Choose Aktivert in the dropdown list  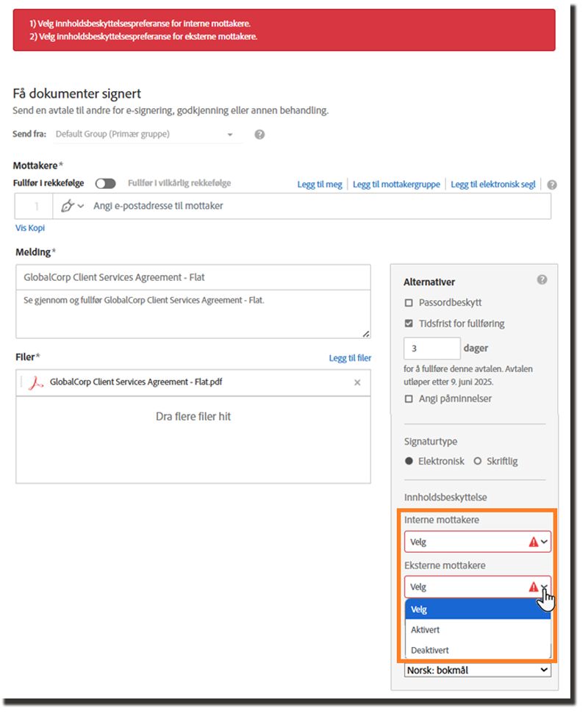[x=478, y=630]
